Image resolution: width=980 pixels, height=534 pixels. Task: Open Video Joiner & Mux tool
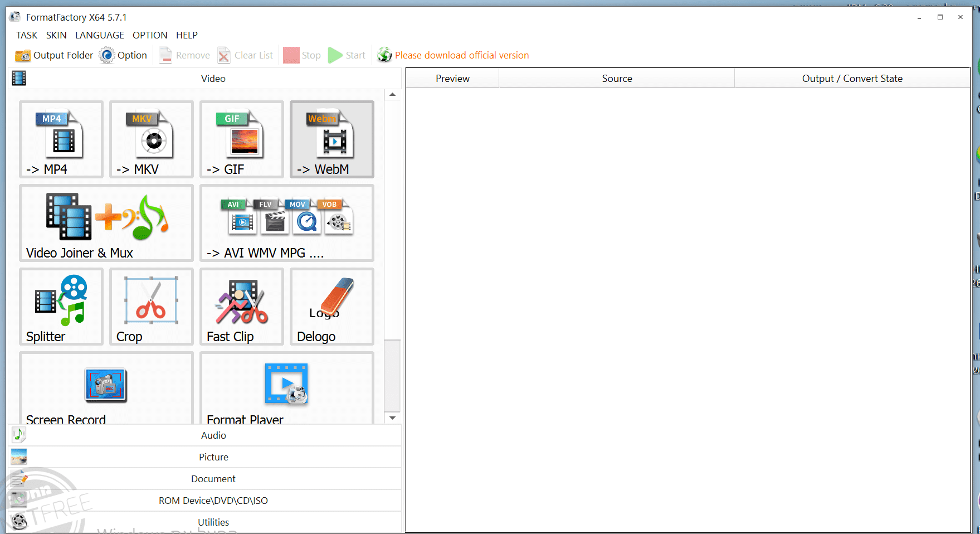click(106, 223)
